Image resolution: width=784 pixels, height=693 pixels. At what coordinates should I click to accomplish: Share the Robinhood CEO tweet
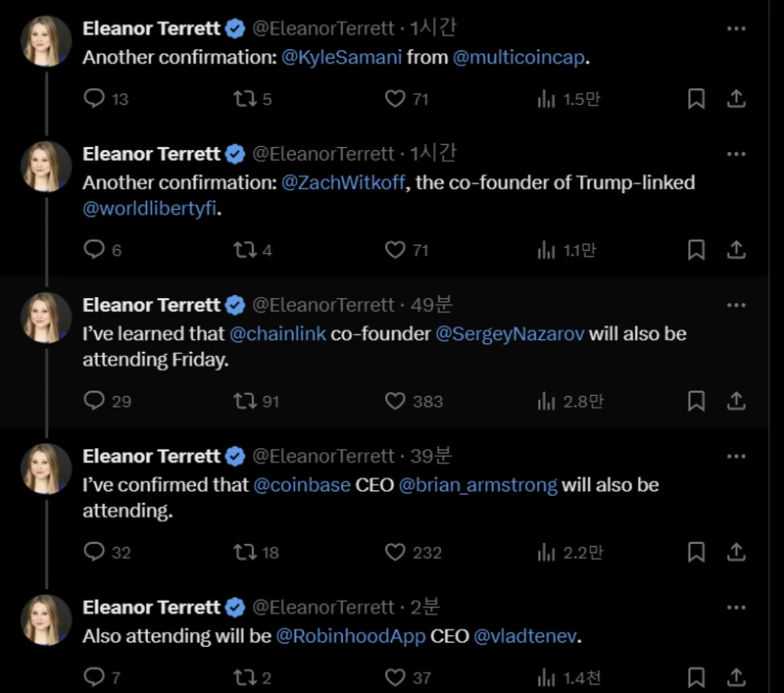736,677
